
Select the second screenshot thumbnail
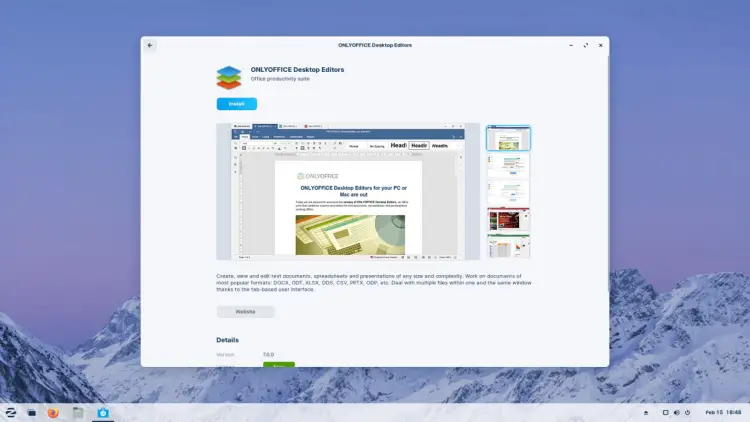[508, 166]
